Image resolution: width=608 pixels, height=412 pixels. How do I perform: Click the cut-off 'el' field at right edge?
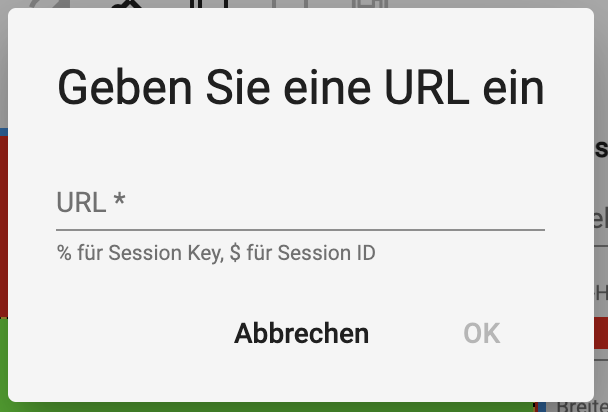pyautogui.click(x=601, y=220)
